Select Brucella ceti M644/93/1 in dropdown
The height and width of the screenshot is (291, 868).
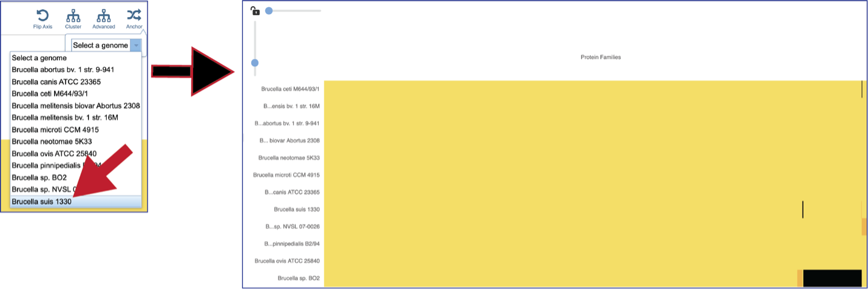tap(76, 94)
